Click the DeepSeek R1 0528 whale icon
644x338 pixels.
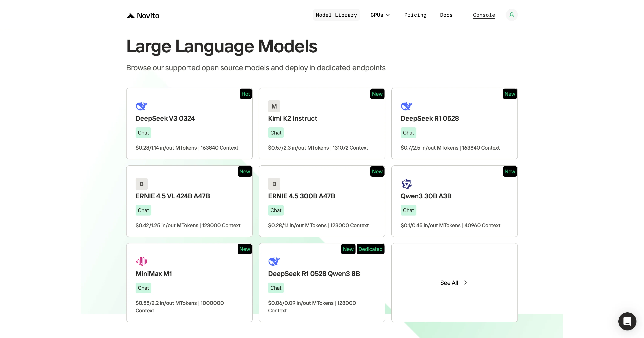pyautogui.click(x=407, y=106)
